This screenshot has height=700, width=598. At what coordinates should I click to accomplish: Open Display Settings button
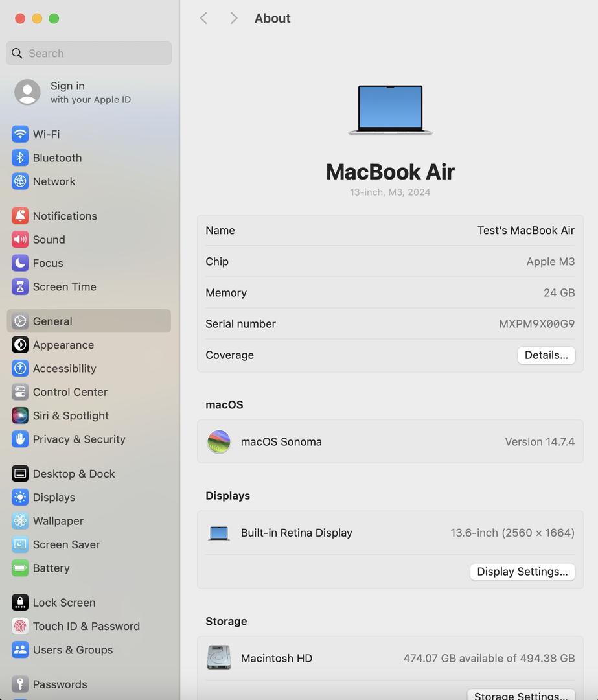click(523, 572)
